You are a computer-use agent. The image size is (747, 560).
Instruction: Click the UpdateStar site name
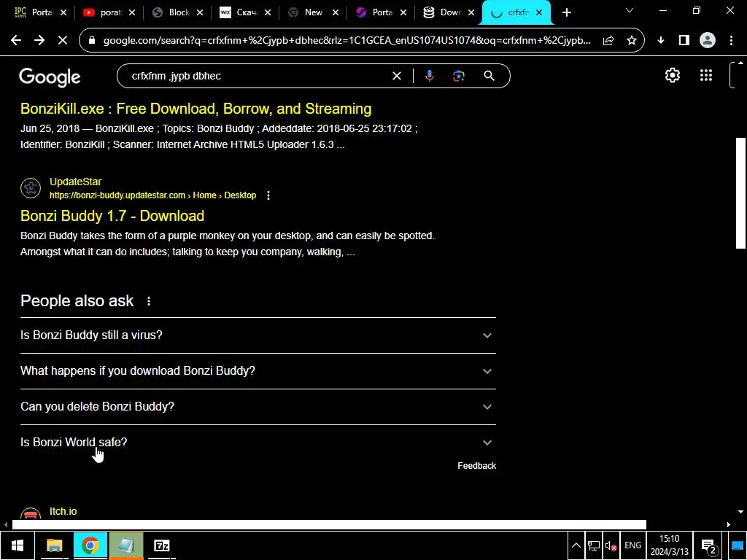(75, 182)
